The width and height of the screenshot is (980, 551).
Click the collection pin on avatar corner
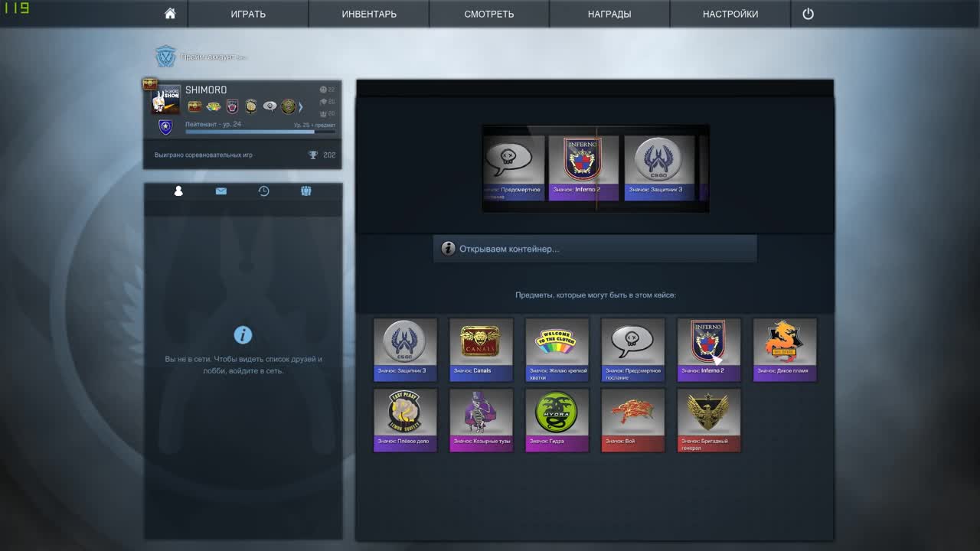coord(150,84)
